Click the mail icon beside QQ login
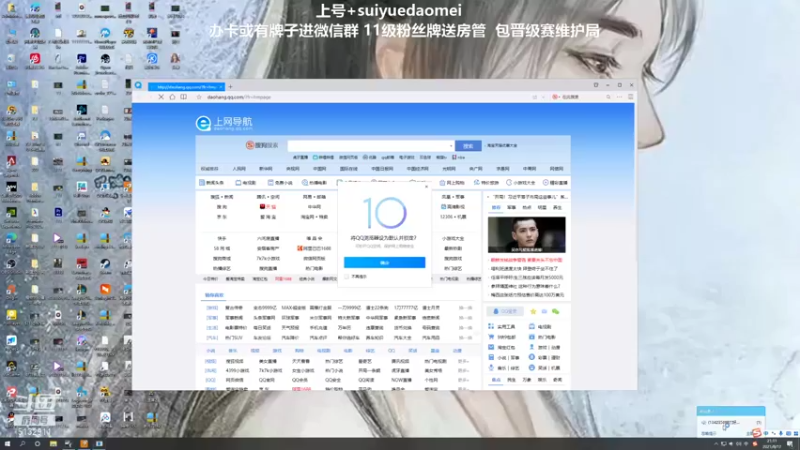This screenshot has height=450, width=800. pyautogui.click(x=544, y=311)
